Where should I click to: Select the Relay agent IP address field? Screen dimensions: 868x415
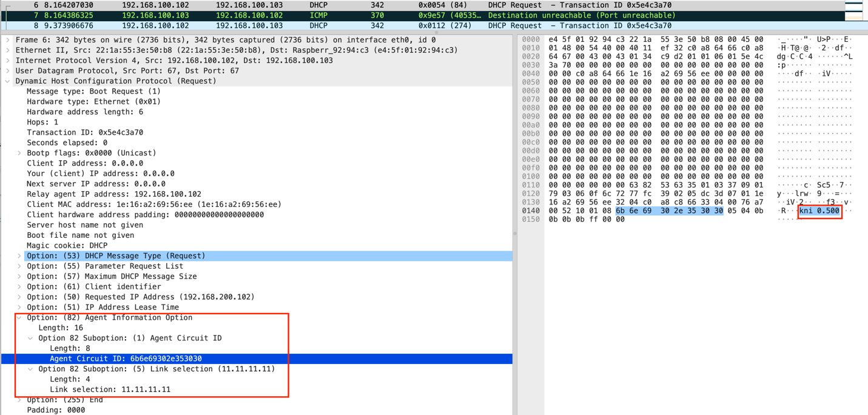pyautogui.click(x=113, y=194)
